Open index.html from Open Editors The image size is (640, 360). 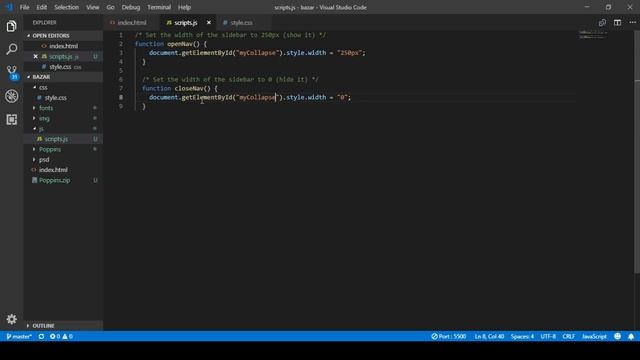tap(63, 46)
